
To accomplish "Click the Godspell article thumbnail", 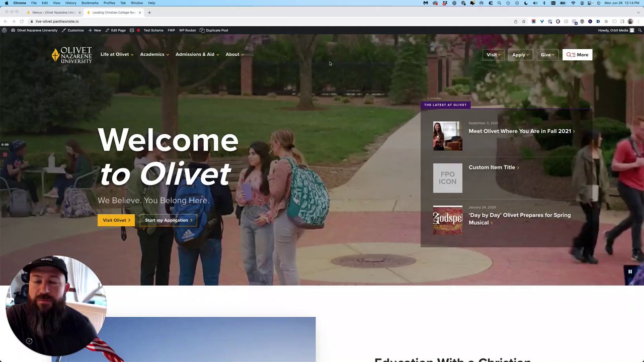I will click(448, 220).
